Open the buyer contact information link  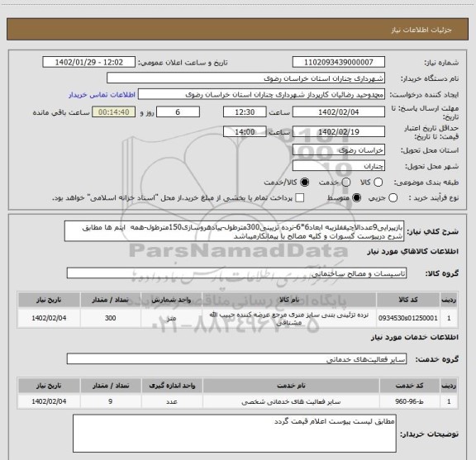coord(102,95)
